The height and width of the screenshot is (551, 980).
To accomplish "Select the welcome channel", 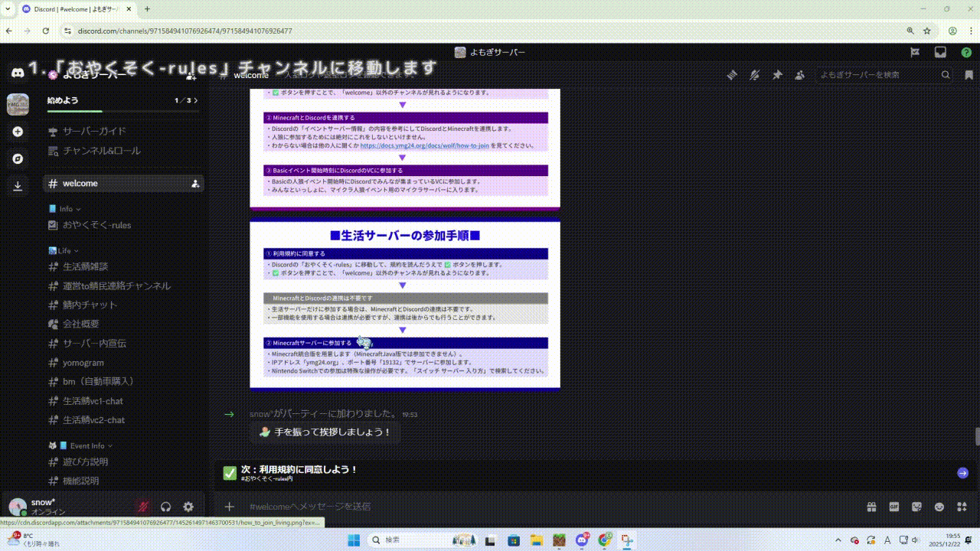I will [124, 184].
